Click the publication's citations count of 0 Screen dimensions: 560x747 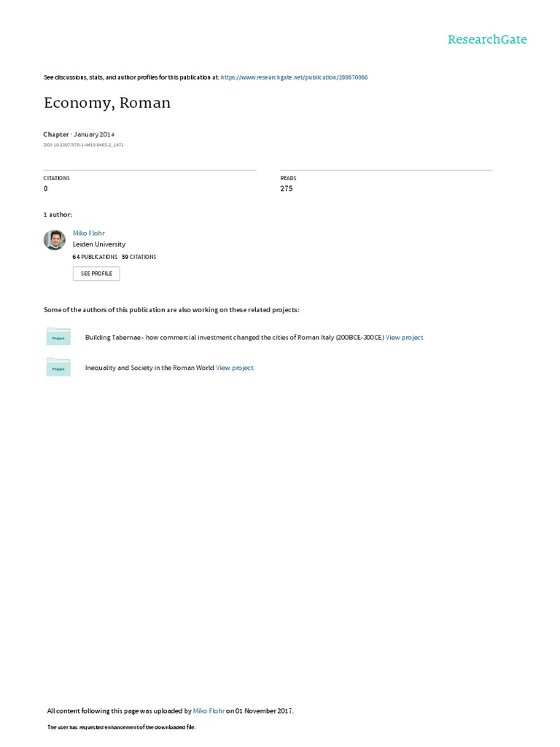pyautogui.click(x=46, y=189)
